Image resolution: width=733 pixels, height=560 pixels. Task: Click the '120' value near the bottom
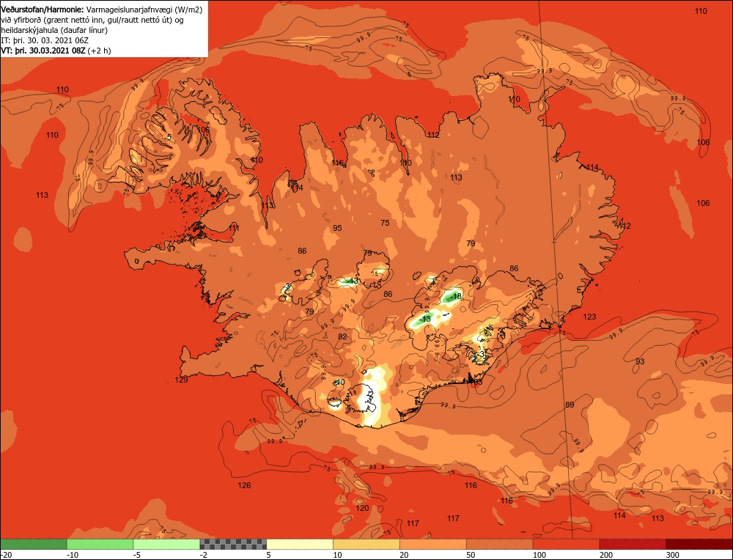pyautogui.click(x=362, y=508)
